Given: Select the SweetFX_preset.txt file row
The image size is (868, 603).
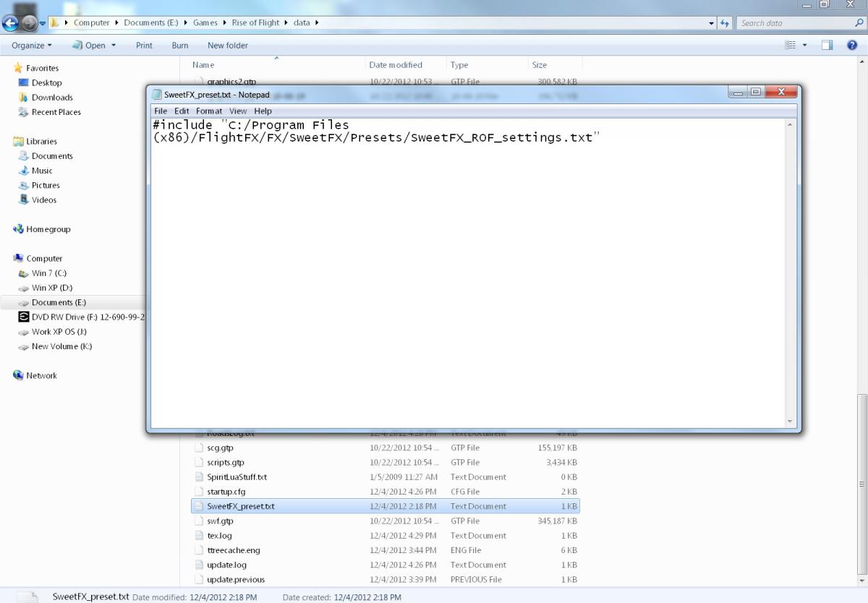Looking at the screenshot, I should (386, 506).
